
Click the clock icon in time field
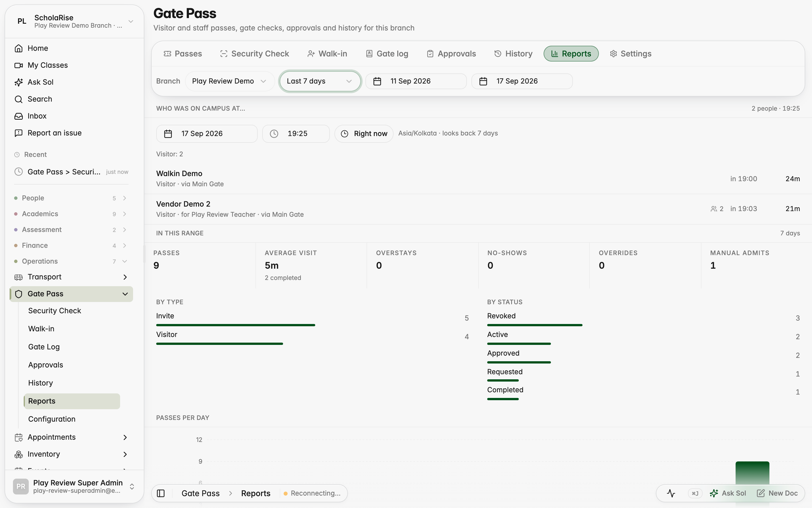274,134
